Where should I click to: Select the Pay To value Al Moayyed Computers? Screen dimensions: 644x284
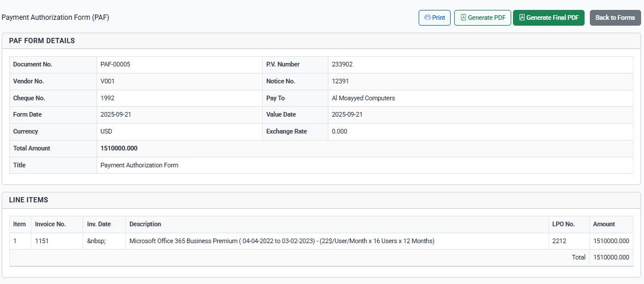click(x=363, y=98)
